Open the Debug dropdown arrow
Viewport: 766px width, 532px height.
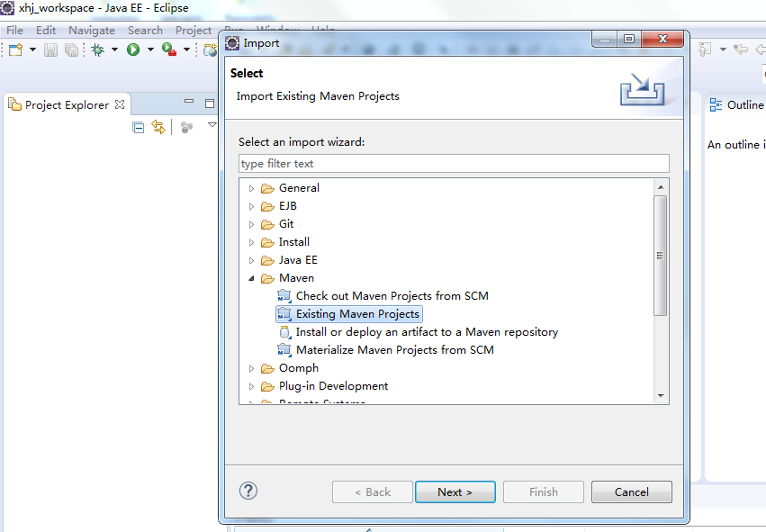tap(115, 50)
